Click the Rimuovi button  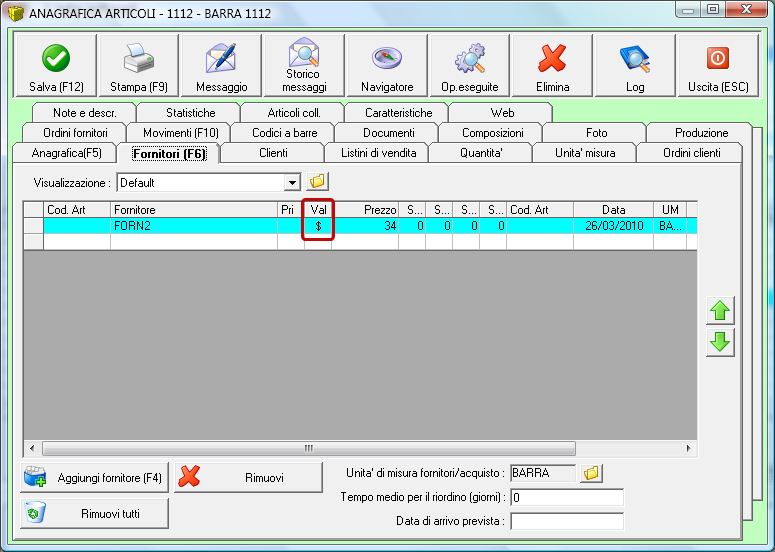pos(248,477)
